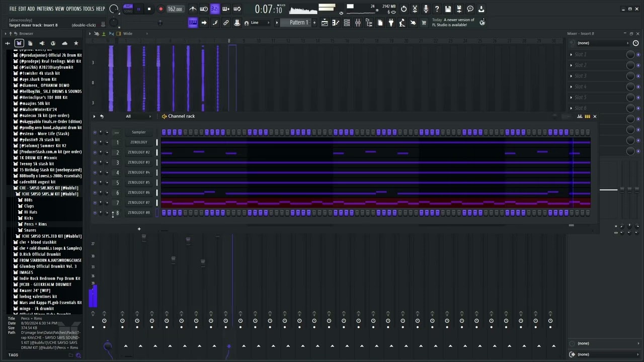Open the help question mark icon

coord(437,9)
